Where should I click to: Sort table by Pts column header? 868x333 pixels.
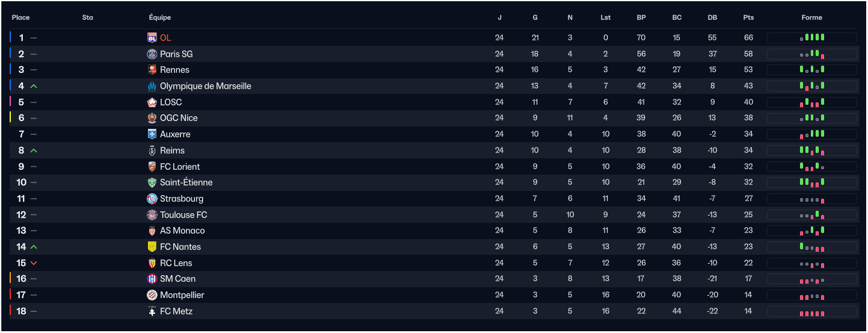[748, 17]
